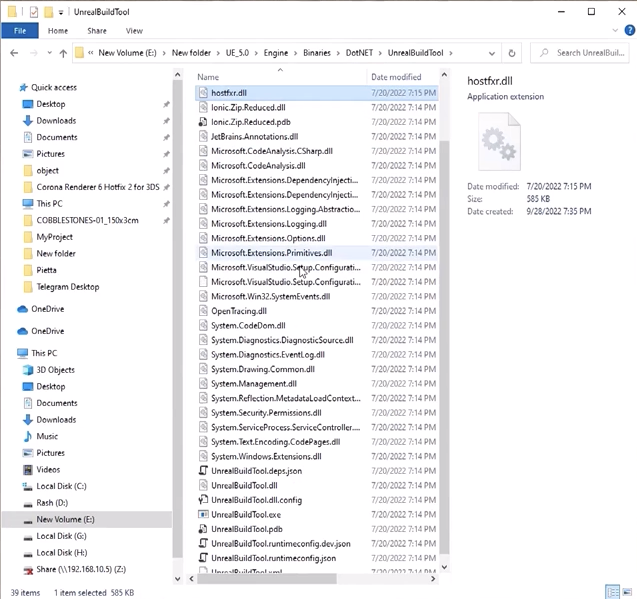Click the 3D Objects icon in the navigation pane
Image resolution: width=637 pixels, height=599 pixels.
pos(28,370)
